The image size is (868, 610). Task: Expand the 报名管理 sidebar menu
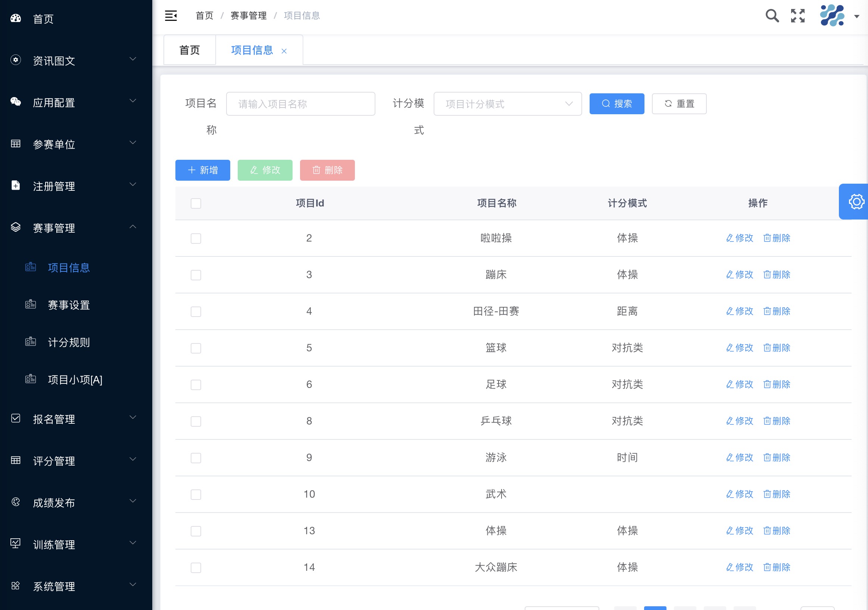76,418
